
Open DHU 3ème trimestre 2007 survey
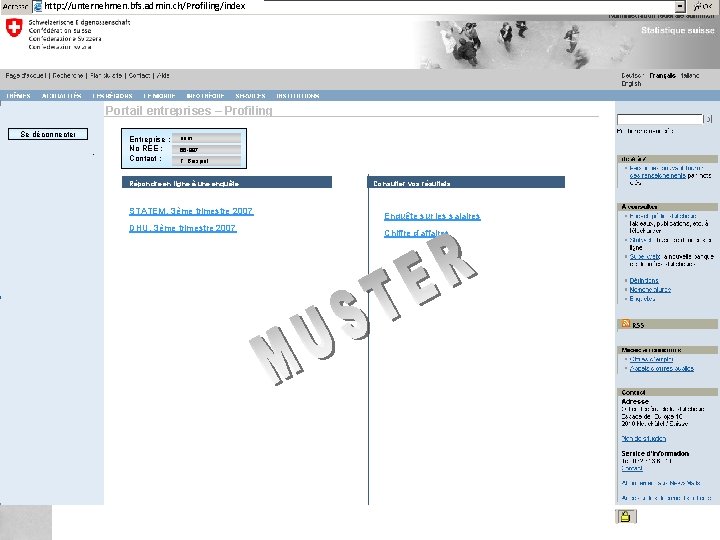pyautogui.click(x=183, y=228)
